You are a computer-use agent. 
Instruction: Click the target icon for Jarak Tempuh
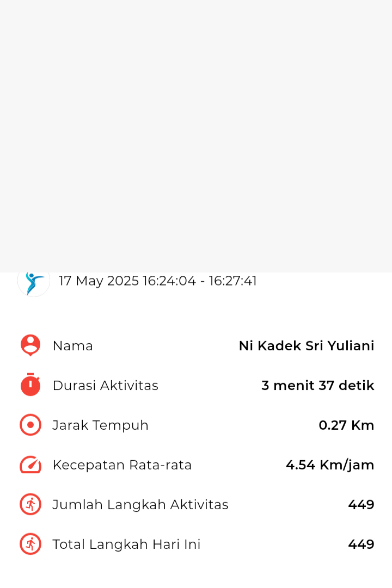coord(30,425)
